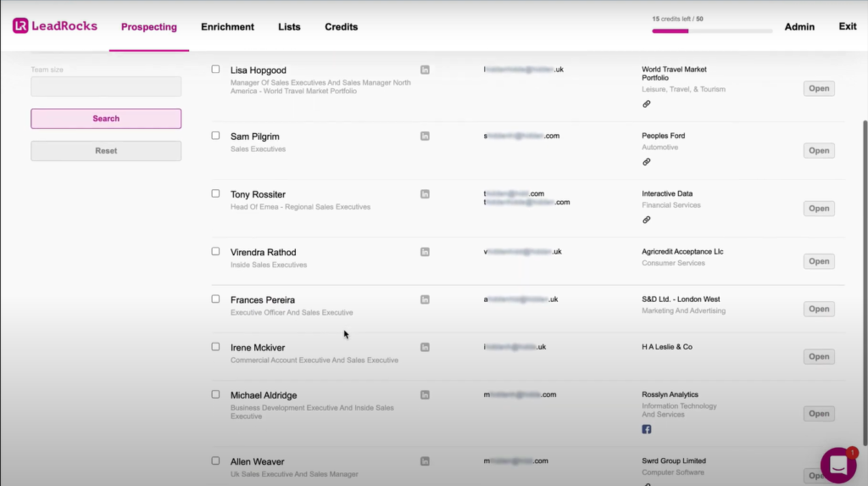The image size is (868, 486).
Task: Tick the Irene Mckiver checkbox
Action: tap(215, 347)
